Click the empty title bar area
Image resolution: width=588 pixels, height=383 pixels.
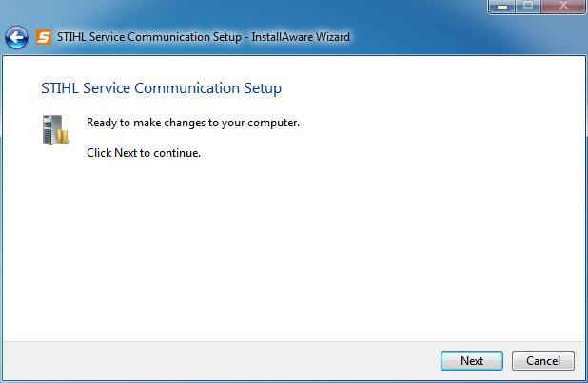tap(416, 37)
